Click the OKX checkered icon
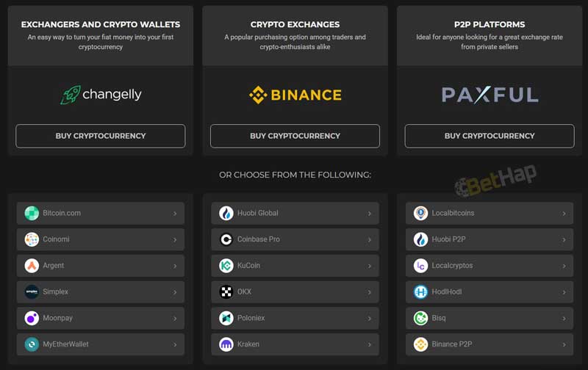Screen dimensions: 588x370 (226, 291)
